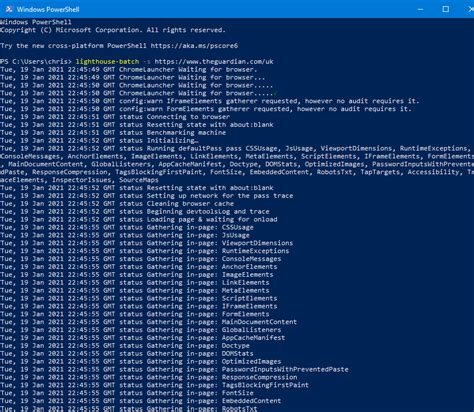
Task: Minimize the Windows PowerShell window
Action: coord(420,9)
